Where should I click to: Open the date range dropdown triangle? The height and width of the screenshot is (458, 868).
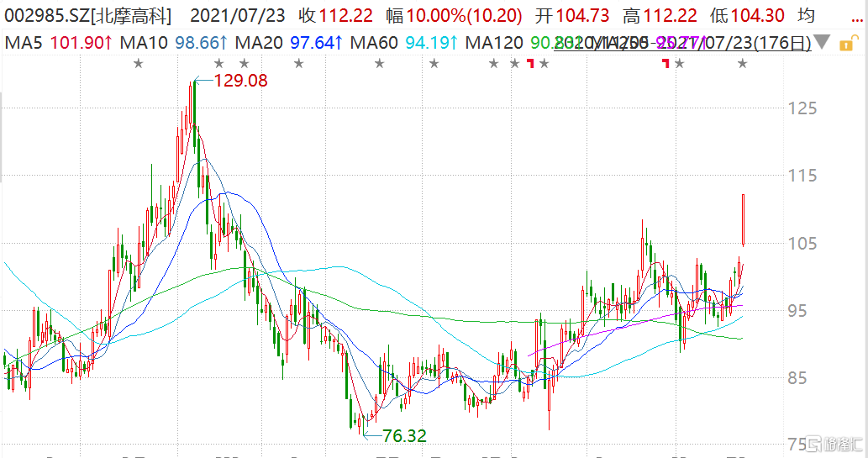(823, 42)
